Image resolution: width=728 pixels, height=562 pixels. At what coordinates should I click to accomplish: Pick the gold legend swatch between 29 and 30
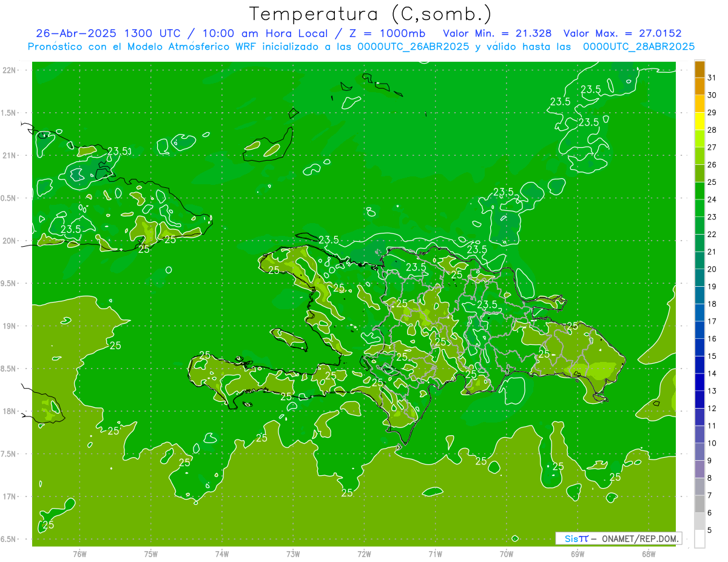point(699,104)
